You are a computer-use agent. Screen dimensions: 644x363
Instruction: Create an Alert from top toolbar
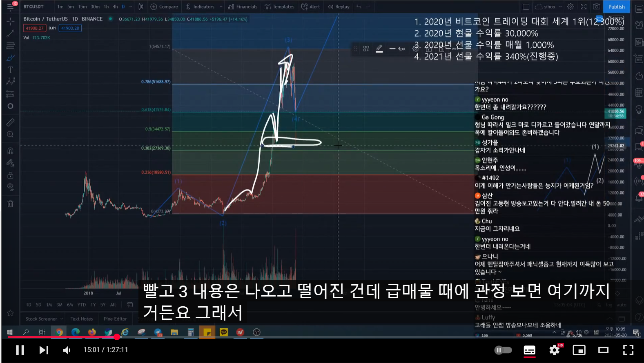(x=311, y=7)
